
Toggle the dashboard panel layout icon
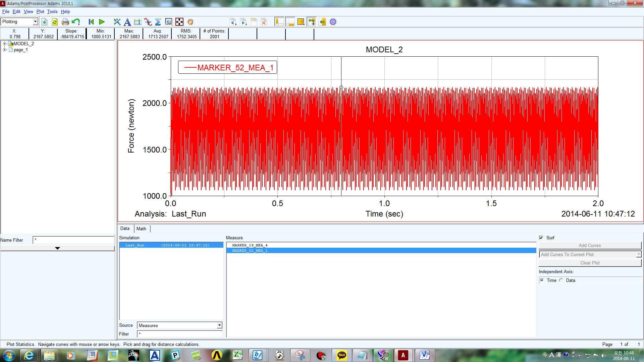[290, 22]
